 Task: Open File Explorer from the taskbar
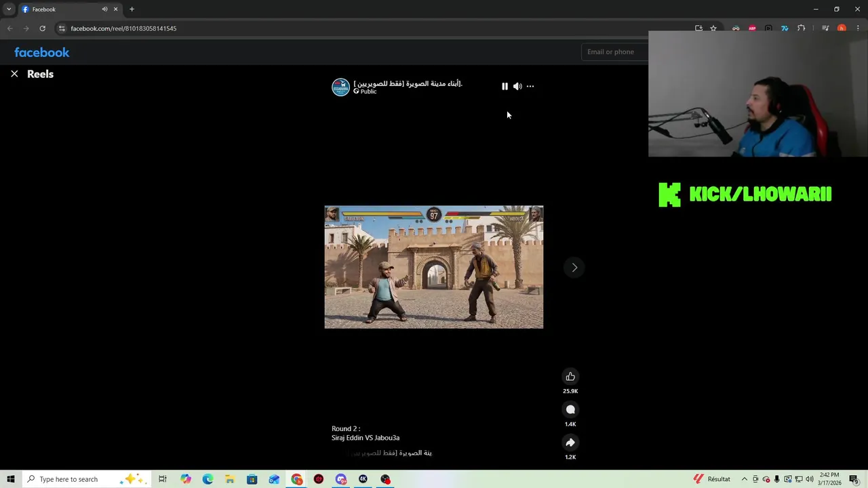(230, 479)
